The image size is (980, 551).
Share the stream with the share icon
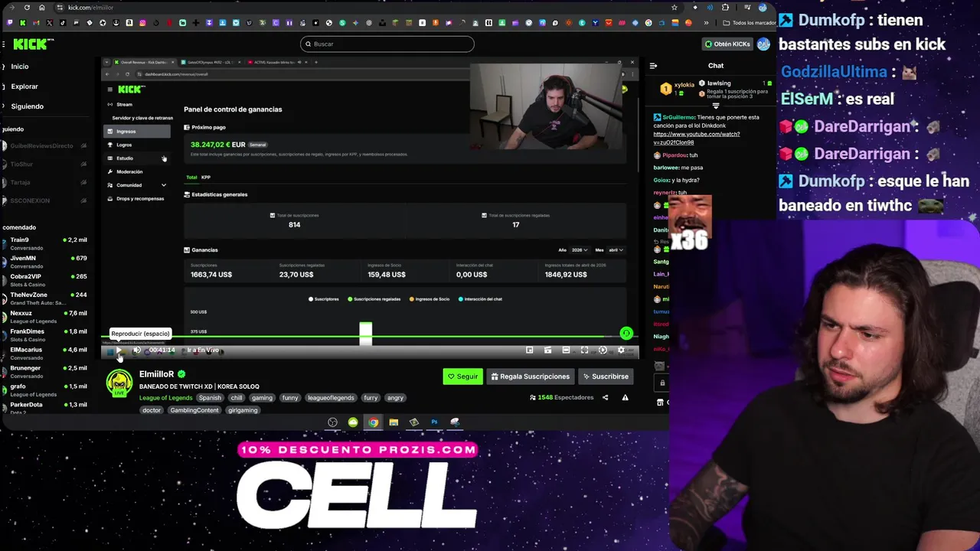pos(605,398)
